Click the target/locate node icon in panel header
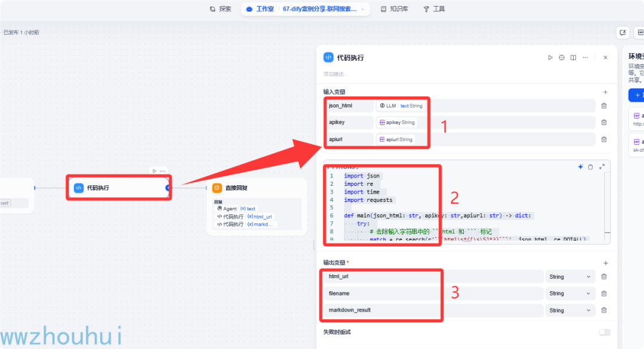644x349 pixels. [562, 58]
